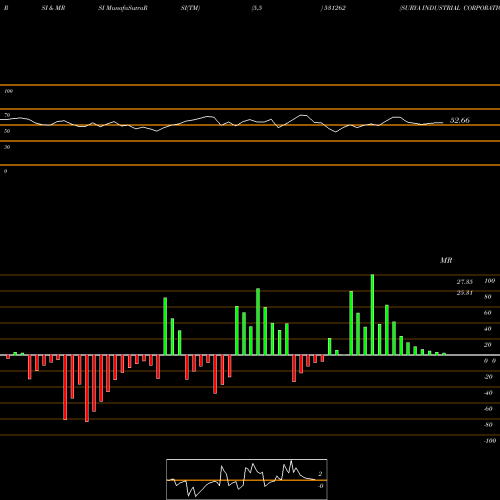Click the RSI value 52.66 label
The height and width of the screenshot is (500, 500).
tap(460, 120)
